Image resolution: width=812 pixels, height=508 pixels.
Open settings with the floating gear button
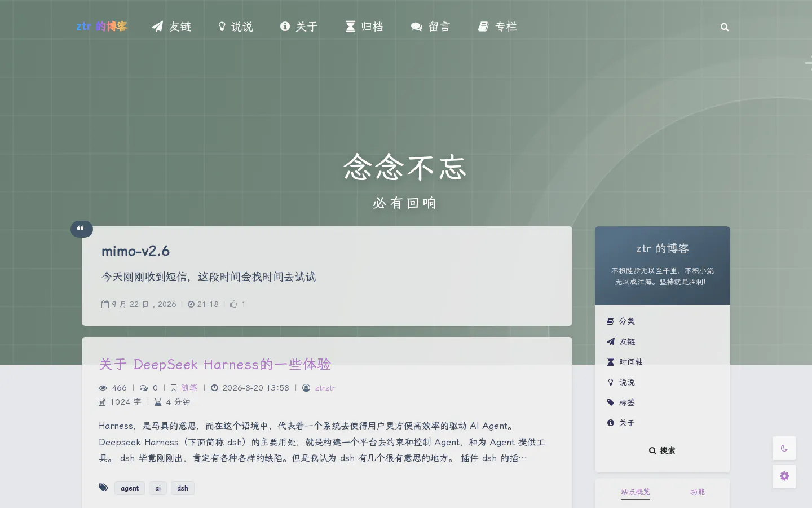tap(784, 476)
